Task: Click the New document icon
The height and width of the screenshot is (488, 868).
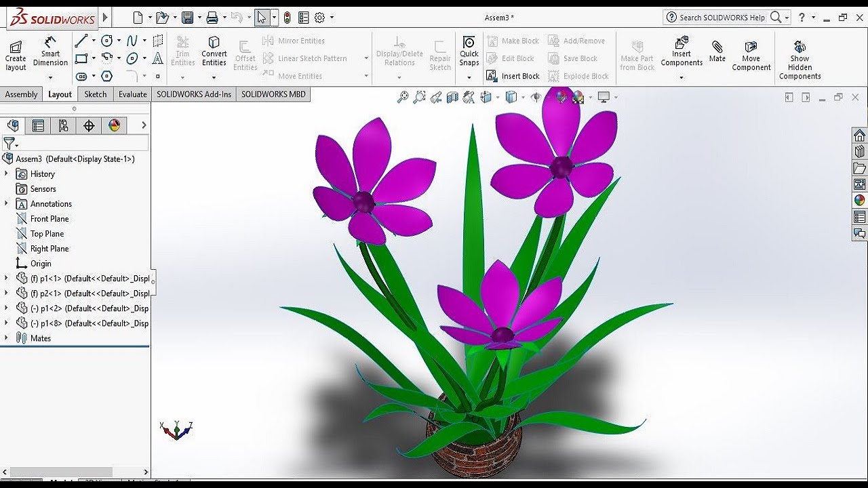Action: 138,18
